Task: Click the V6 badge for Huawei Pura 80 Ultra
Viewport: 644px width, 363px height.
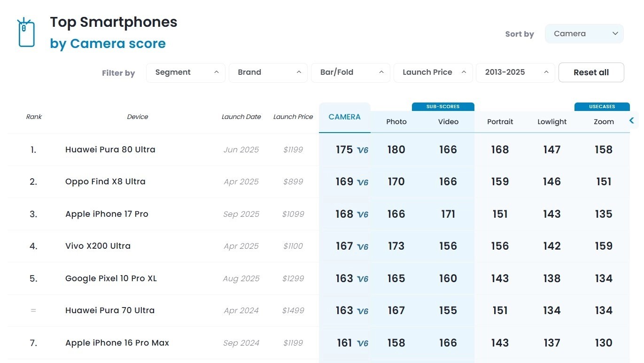Action: point(363,150)
